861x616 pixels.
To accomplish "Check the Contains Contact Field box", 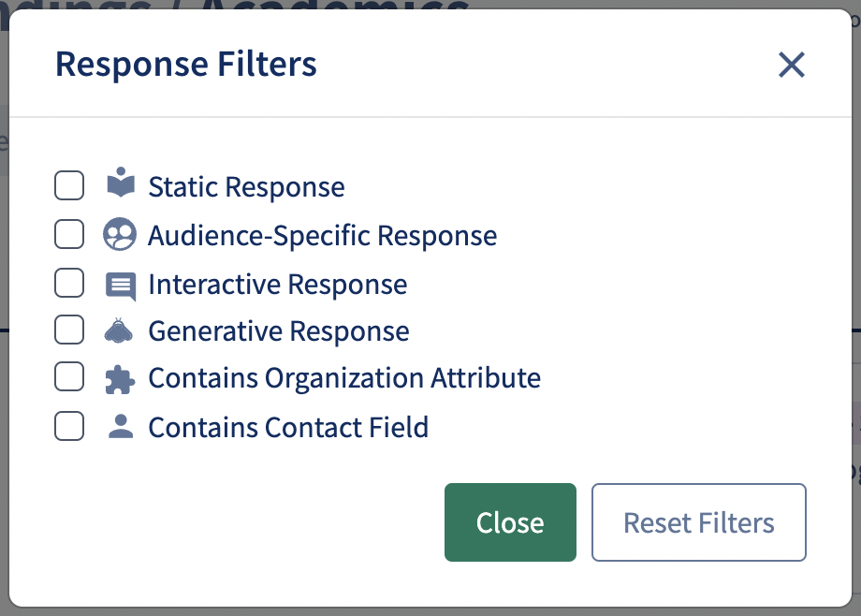I will coord(69,427).
